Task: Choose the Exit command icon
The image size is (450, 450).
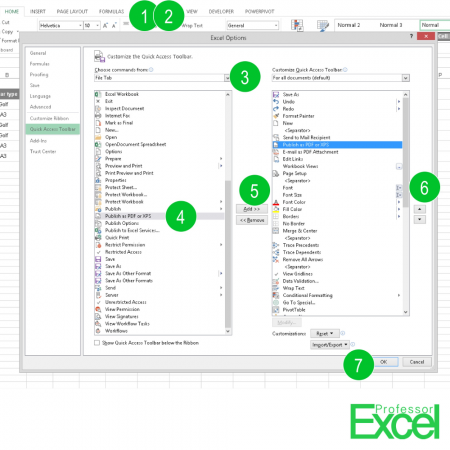Action: pyautogui.click(x=98, y=101)
